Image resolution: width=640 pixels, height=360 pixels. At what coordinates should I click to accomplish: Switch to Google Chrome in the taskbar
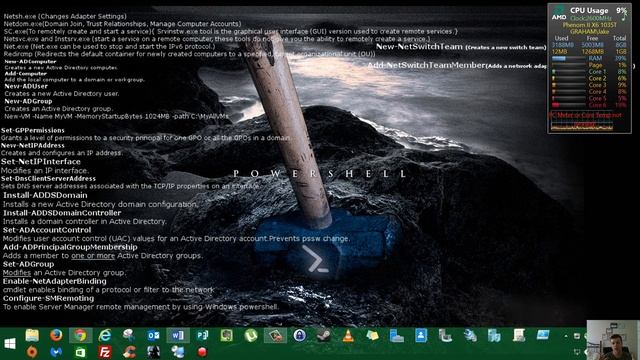[80, 336]
